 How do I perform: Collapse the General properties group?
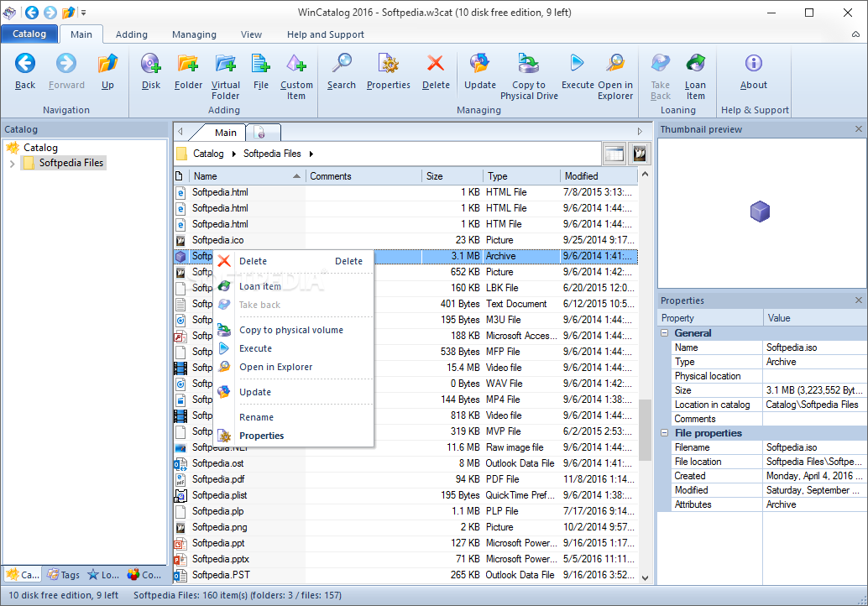point(665,333)
